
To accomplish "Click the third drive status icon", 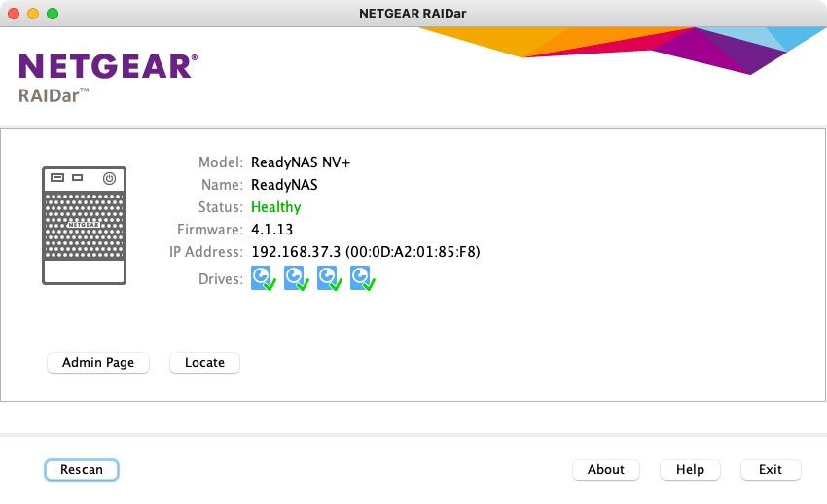I will click(x=329, y=279).
